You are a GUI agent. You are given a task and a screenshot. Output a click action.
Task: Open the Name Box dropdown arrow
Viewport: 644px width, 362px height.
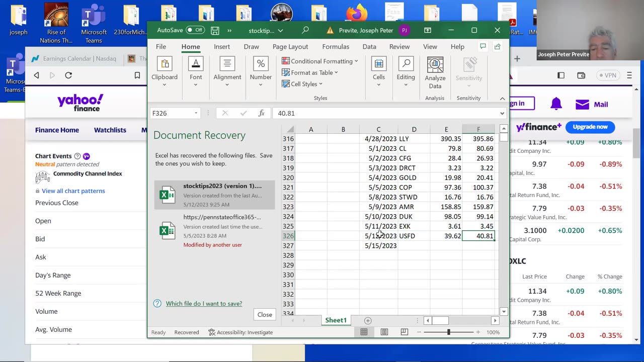tap(196, 113)
